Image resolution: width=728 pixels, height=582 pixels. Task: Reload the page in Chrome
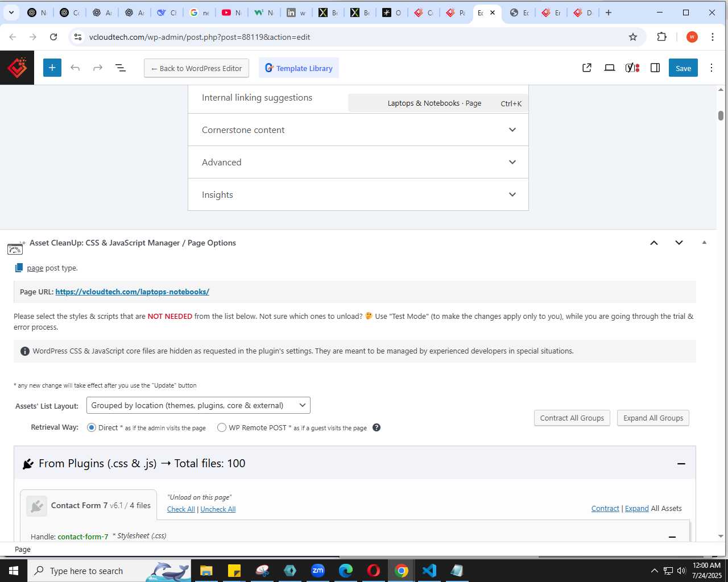point(53,37)
